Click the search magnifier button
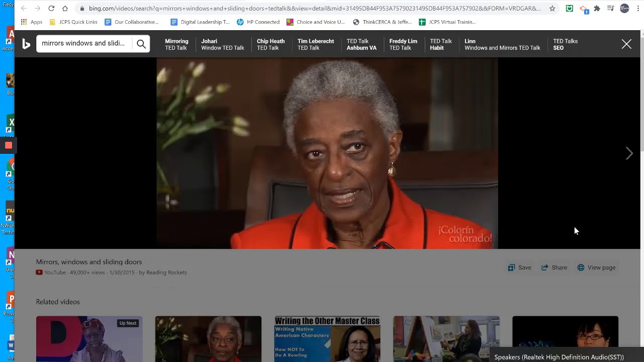 point(141,44)
